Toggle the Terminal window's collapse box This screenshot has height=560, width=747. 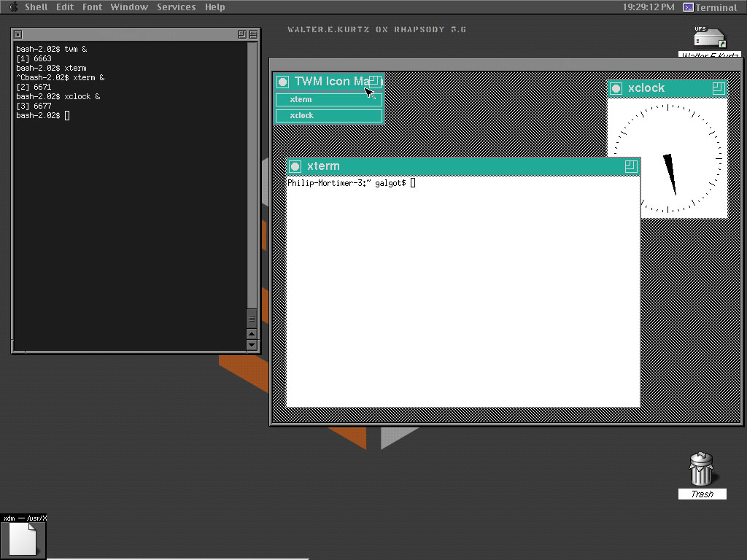tap(253, 34)
